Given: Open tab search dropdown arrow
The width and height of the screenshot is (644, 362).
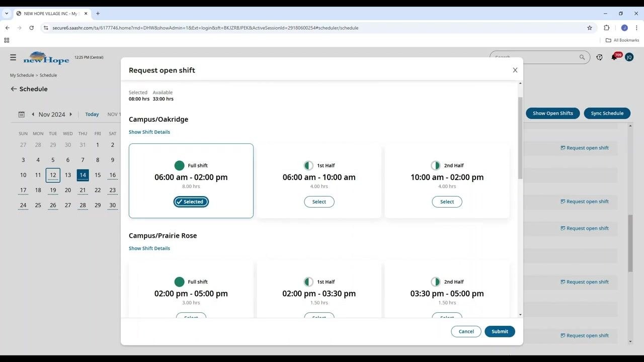Looking at the screenshot, I should click(x=6, y=14).
